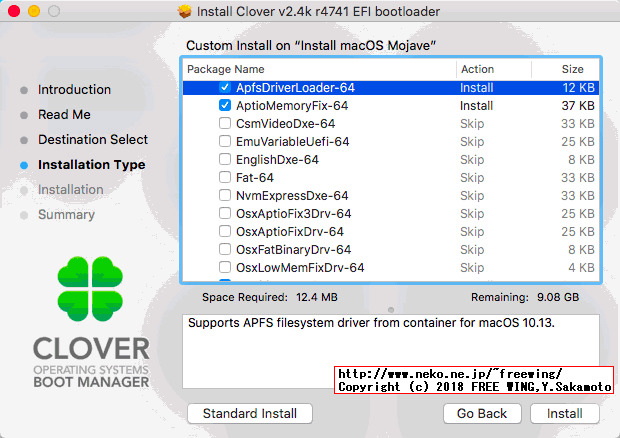Select the AptioMemoryFix-64 row name
This screenshot has height=438, width=620.
point(292,106)
